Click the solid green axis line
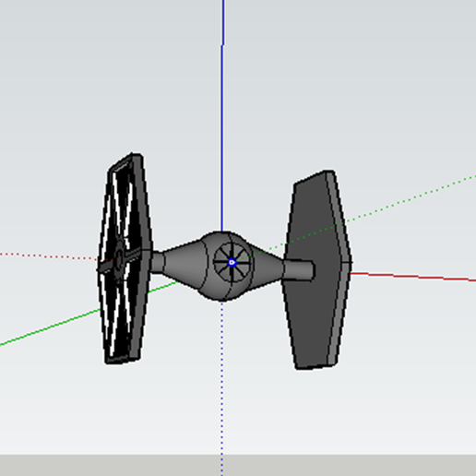 (x=50, y=327)
